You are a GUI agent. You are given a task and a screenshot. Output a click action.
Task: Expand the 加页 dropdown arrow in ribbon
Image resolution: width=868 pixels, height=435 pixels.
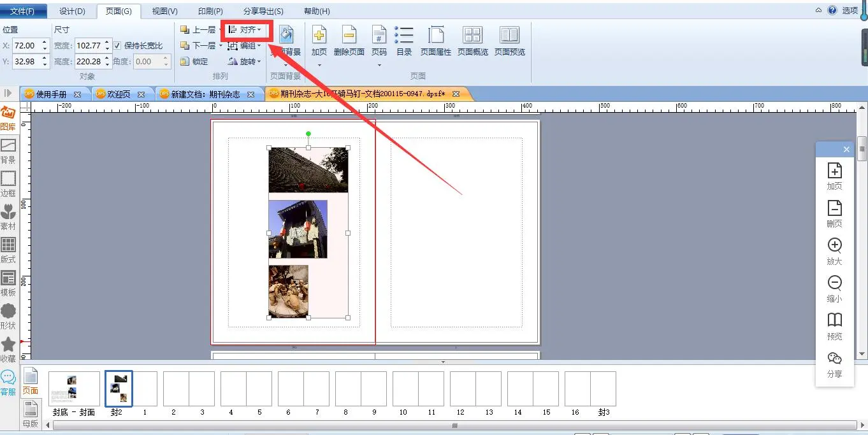(x=319, y=64)
